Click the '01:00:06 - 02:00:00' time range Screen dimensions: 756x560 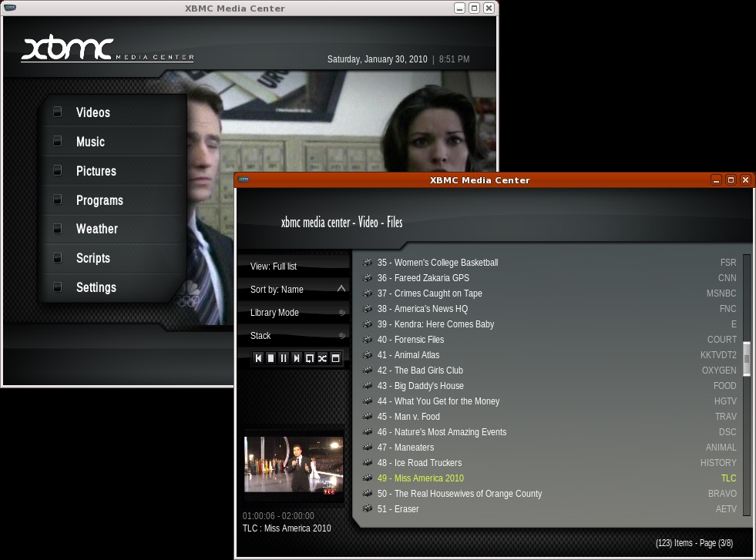[278, 515]
